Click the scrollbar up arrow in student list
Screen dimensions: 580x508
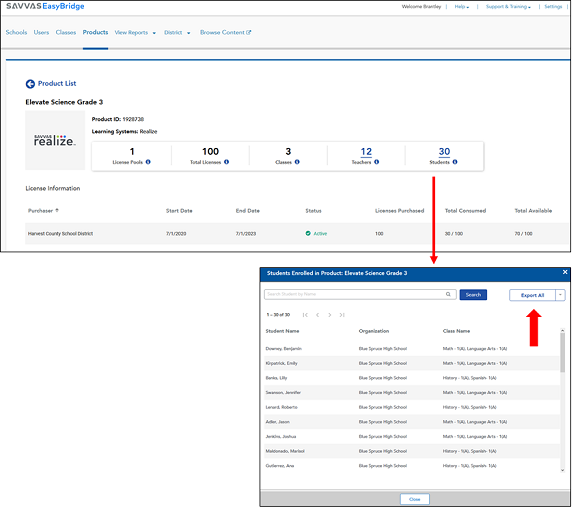coord(562,330)
